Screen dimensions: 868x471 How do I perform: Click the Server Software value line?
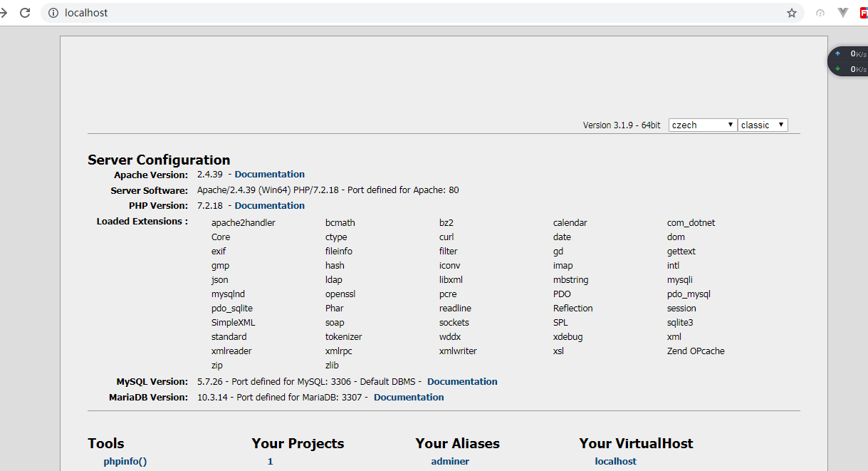coord(328,190)
